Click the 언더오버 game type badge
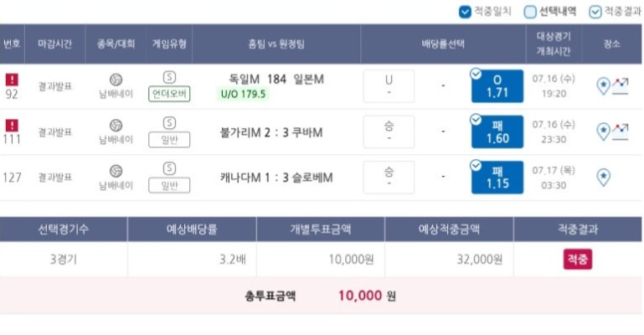This screenshot has width=644, height=335. click(x=169, y=94)
